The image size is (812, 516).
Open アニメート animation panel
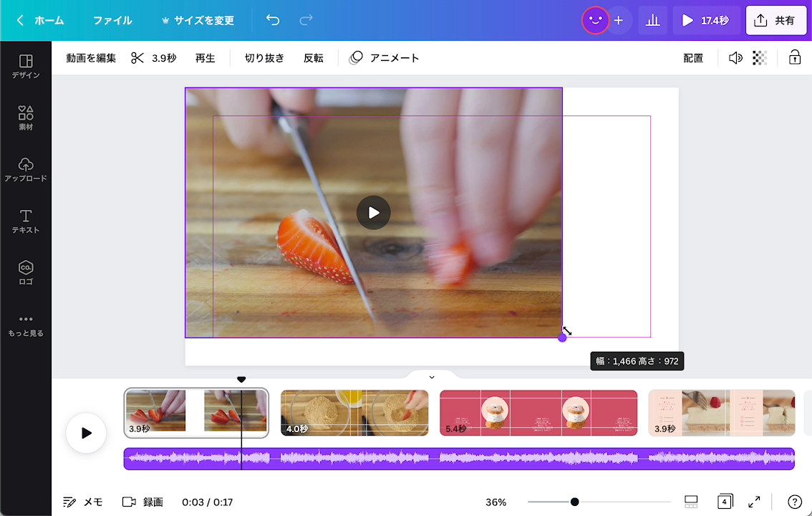pyautogui.click(x=385, y=58)
